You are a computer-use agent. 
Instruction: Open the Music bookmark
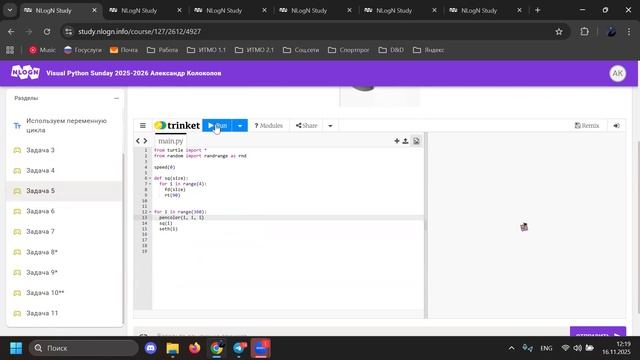42,50
